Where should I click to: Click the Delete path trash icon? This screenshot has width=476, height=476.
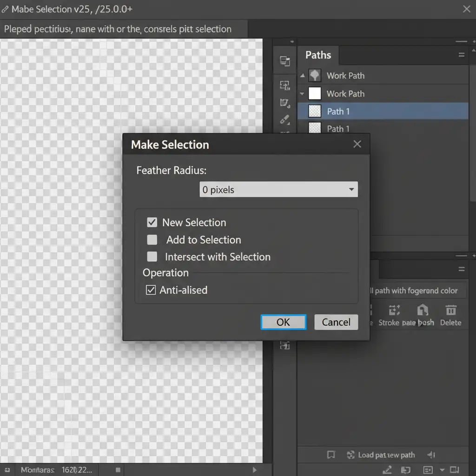point(450,311)
